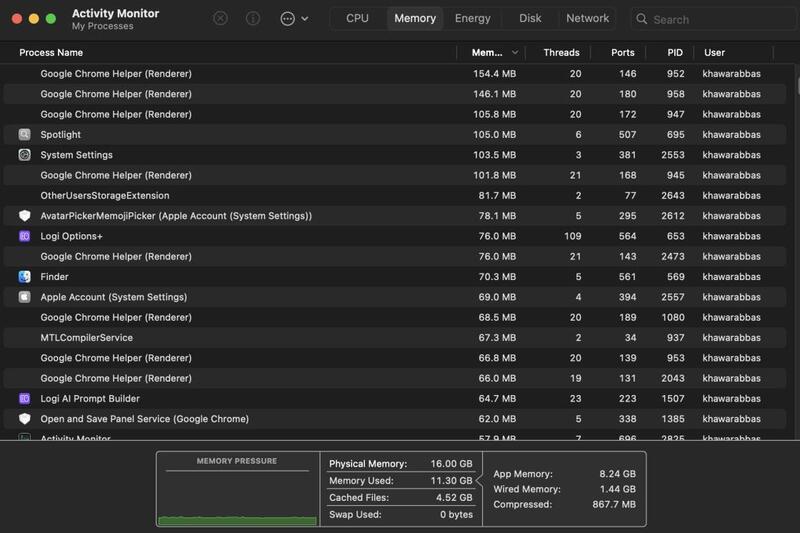Click the Apple Account process icon
The image size is (800, 533).
[x=25, y=297]
